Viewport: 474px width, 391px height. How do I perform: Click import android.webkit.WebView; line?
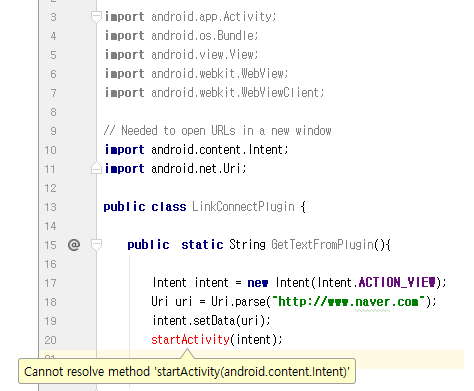click(x=196, y=74)
